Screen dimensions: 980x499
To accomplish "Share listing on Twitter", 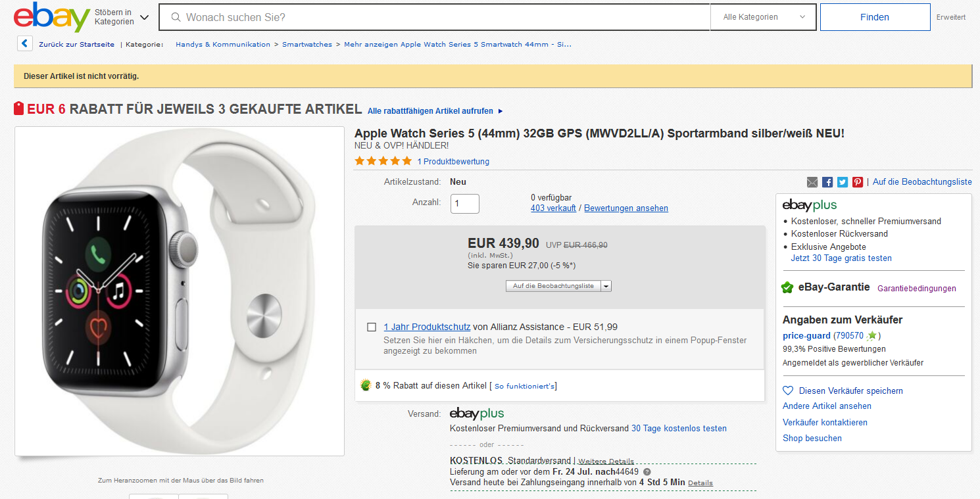I will pyautogui.click(x=843, y=182).
